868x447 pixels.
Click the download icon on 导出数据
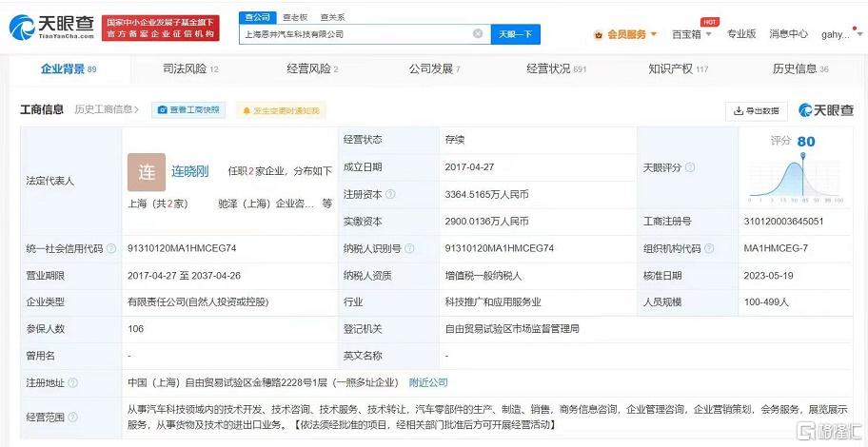point(738,110)
